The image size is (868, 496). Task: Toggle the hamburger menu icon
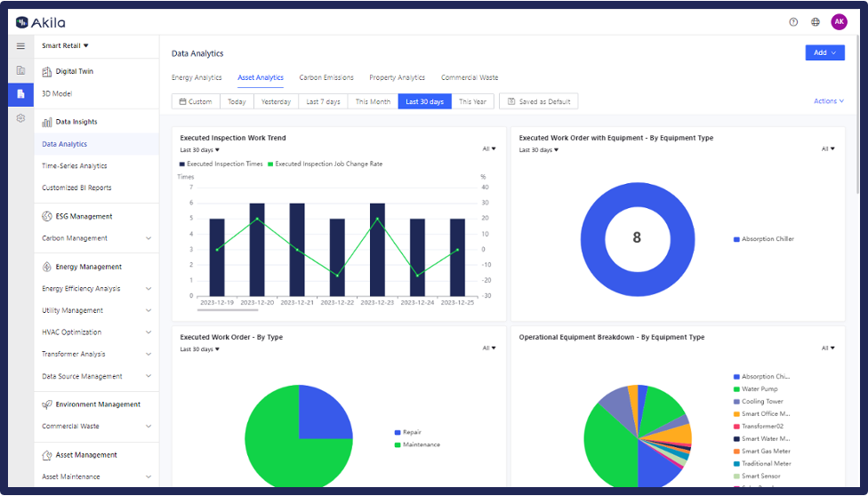pos(21,46)
